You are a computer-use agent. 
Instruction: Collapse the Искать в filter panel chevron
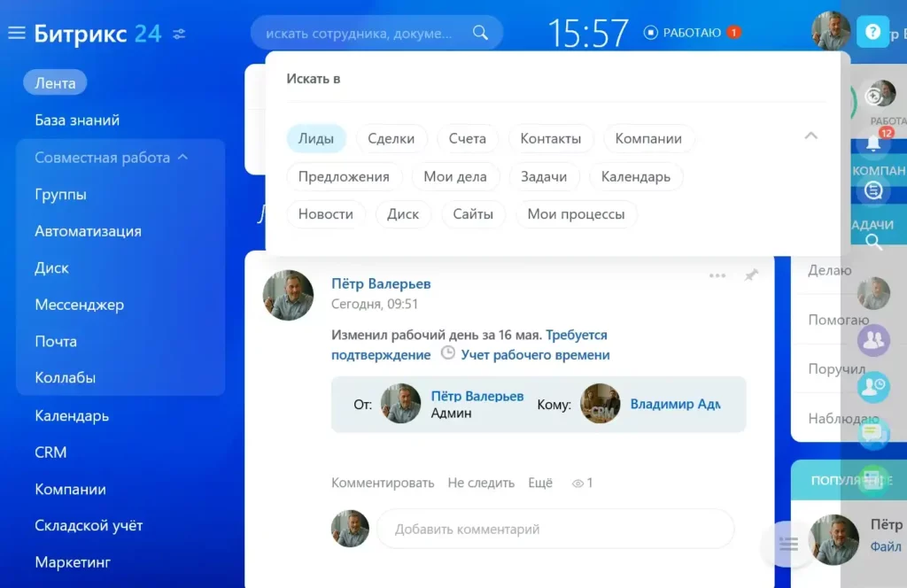(x=810, y=136)
